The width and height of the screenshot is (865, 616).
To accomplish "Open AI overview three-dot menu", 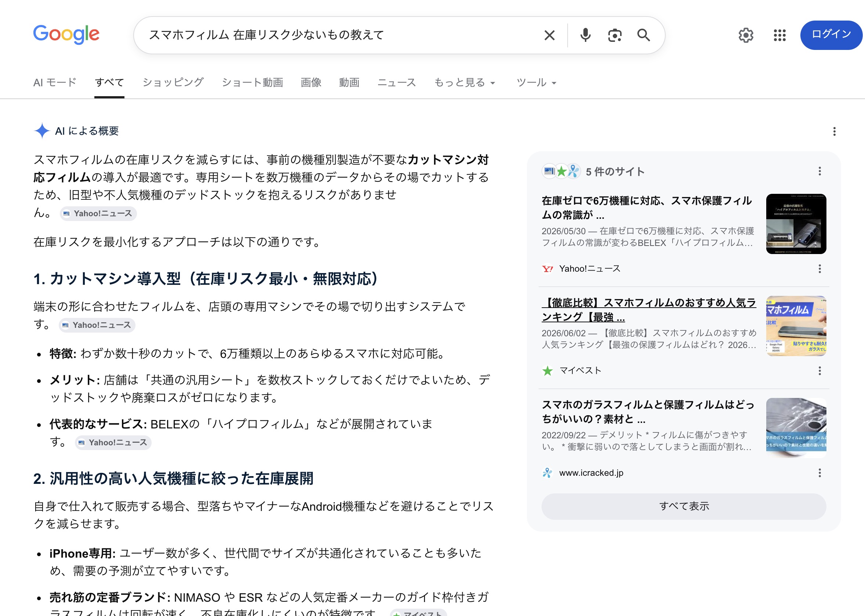I will (x=834, y=131).
